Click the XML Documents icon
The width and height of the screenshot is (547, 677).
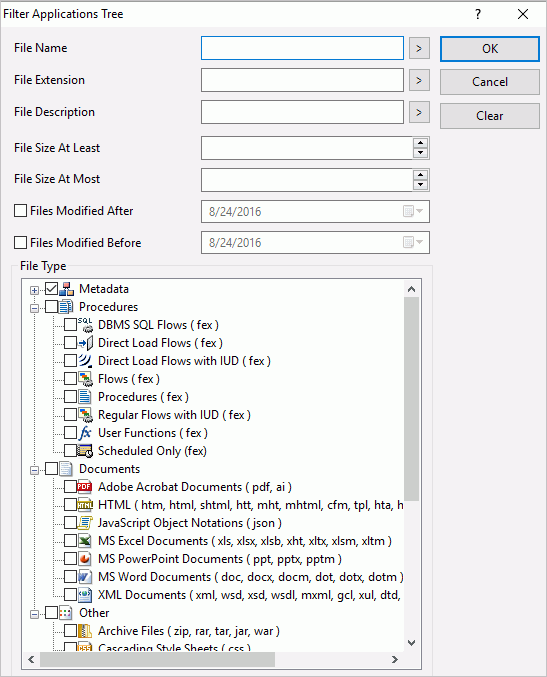[x=85, y=595]
